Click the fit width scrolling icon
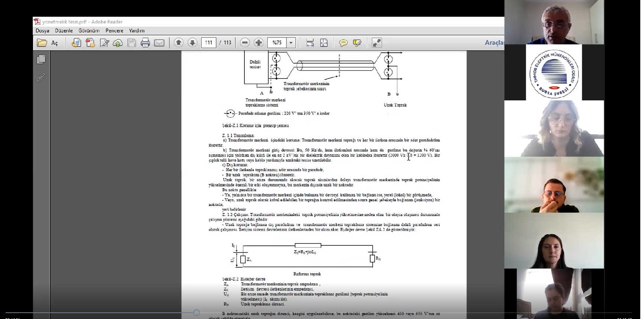Viewport: 644px width, 319px height. [x=310, y=43]
